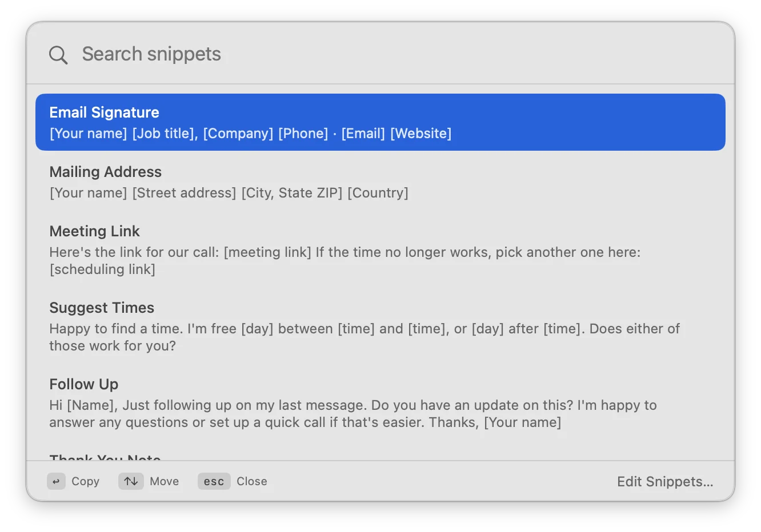Select the Mailing Address snippet title

click(105, 171)
